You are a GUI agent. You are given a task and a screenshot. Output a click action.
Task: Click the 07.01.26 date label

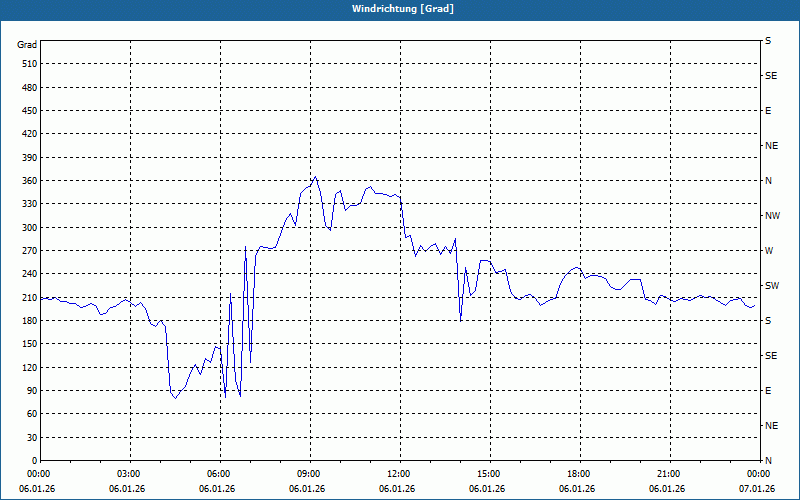pos(757,489)
